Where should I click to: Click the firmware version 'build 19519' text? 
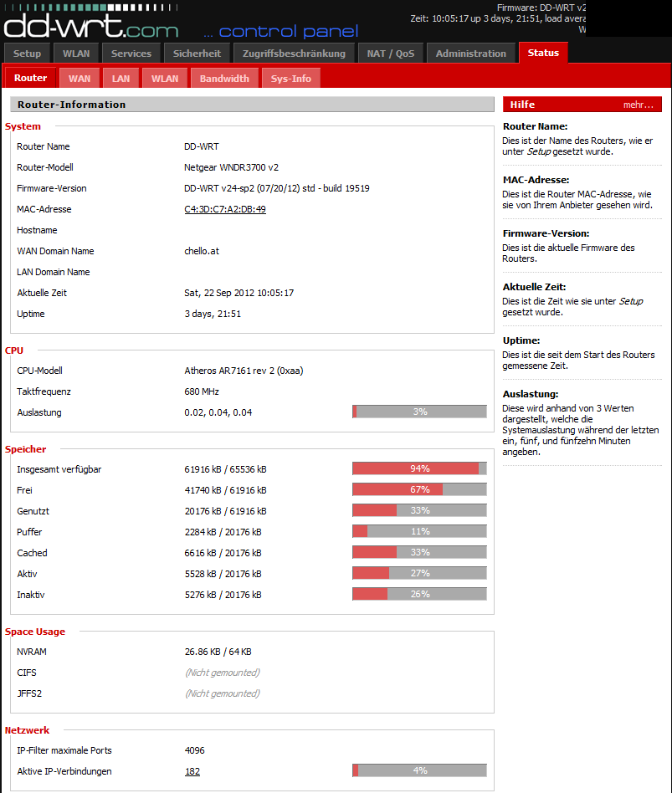pos(346,188)
